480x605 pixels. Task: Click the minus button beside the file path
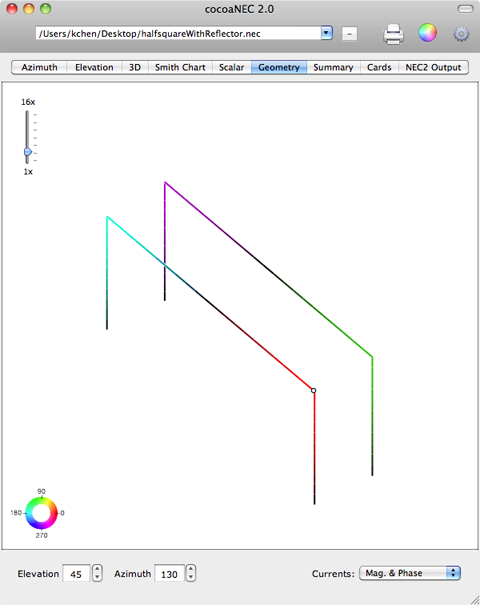coord(349,34)
